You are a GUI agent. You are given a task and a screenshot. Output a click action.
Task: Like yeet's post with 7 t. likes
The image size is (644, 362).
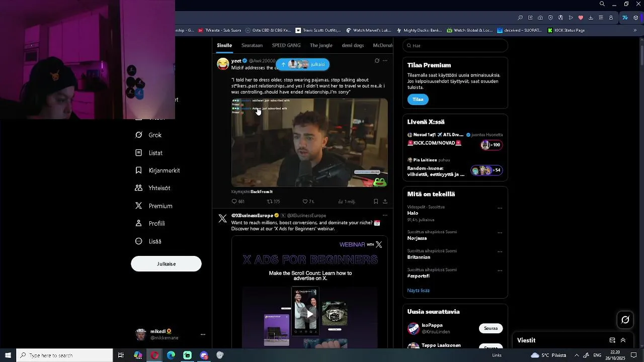coord(308,202)
